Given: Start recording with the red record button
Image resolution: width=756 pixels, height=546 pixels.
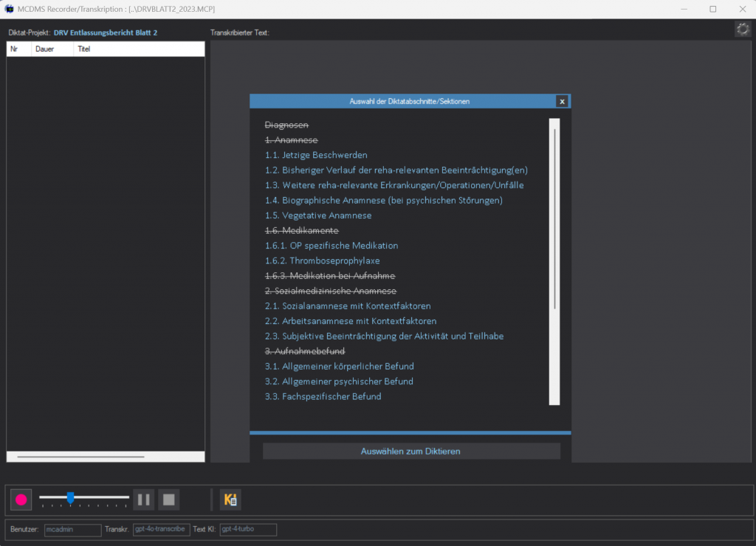Looking at the screenshot, I should [21, 500].
